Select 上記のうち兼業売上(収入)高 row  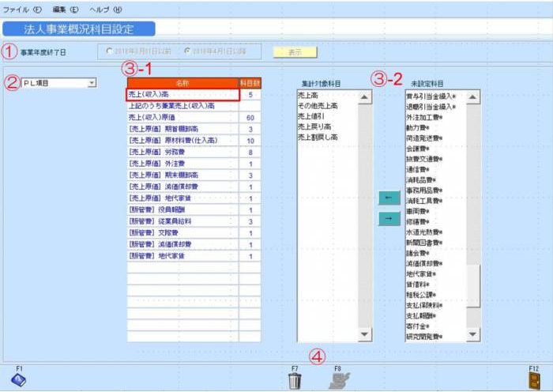tap(194, 106)
